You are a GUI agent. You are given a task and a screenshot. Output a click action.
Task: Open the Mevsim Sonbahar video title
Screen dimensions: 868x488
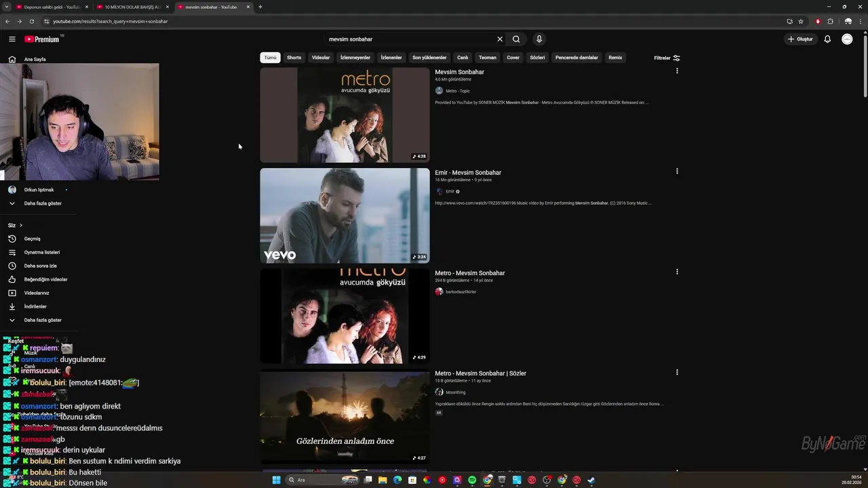point(459,72)
